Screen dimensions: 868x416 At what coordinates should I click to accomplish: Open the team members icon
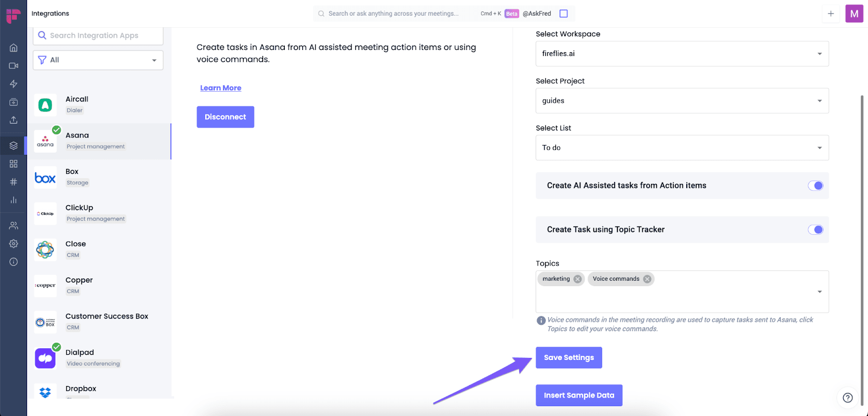pyautogui.click(x=14, y=225)
